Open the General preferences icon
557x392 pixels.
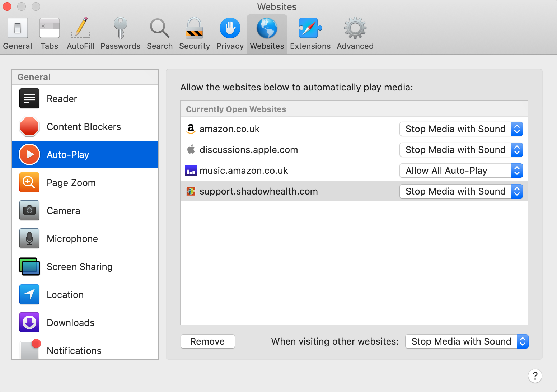(18, 28)
